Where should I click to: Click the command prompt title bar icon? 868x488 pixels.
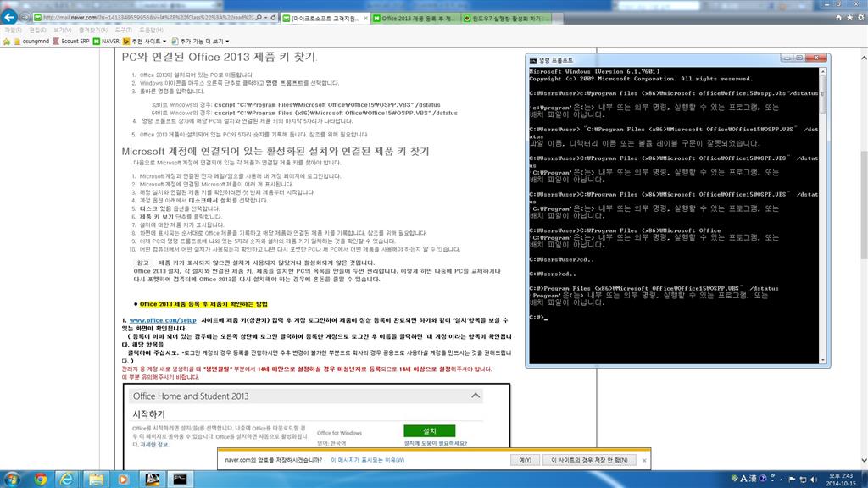click(533, 60)
